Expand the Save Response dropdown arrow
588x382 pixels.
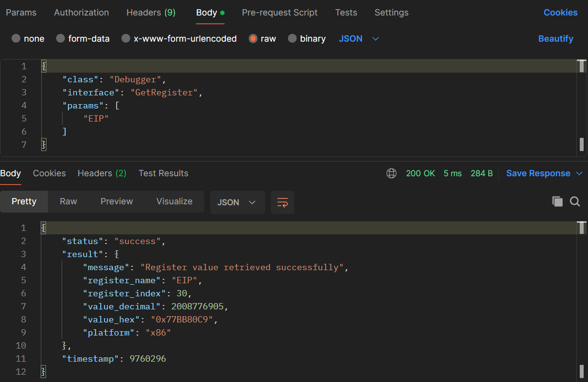pyautogui.click(x=580, y=173)
